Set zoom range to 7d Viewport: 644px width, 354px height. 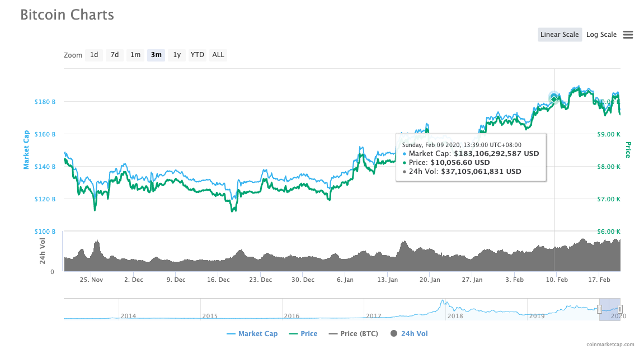point(115,55)
